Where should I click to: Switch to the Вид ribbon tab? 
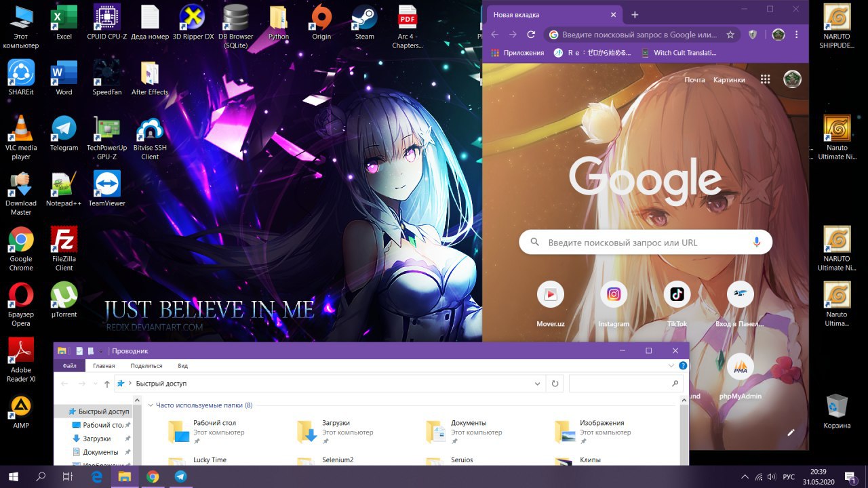[182, 365]
